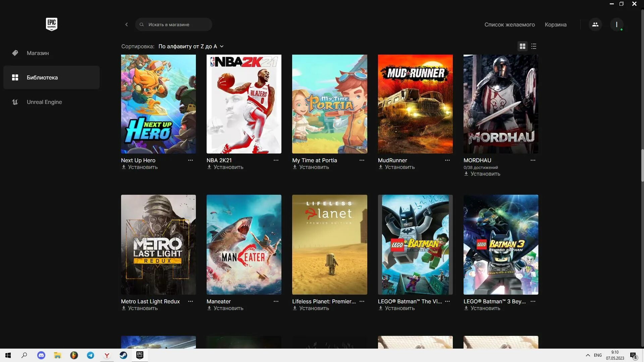Open the Next Up Hero cover art
The image size is (644, 362).
pos(158,104)
